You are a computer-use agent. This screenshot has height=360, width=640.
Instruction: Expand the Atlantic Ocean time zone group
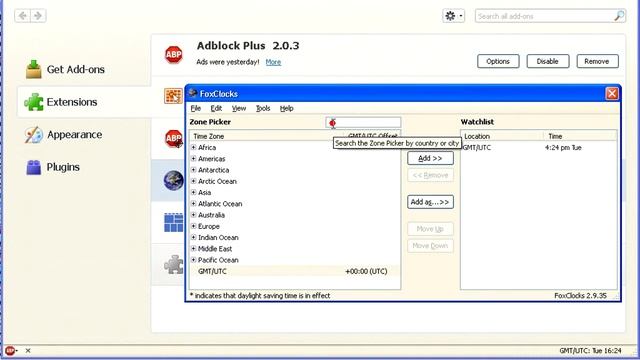194,203
